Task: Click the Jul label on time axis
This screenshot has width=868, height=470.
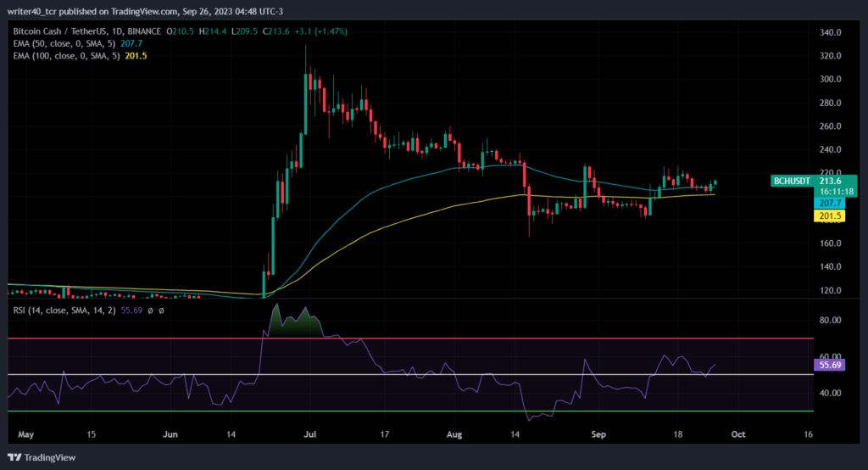Action: 310,434
